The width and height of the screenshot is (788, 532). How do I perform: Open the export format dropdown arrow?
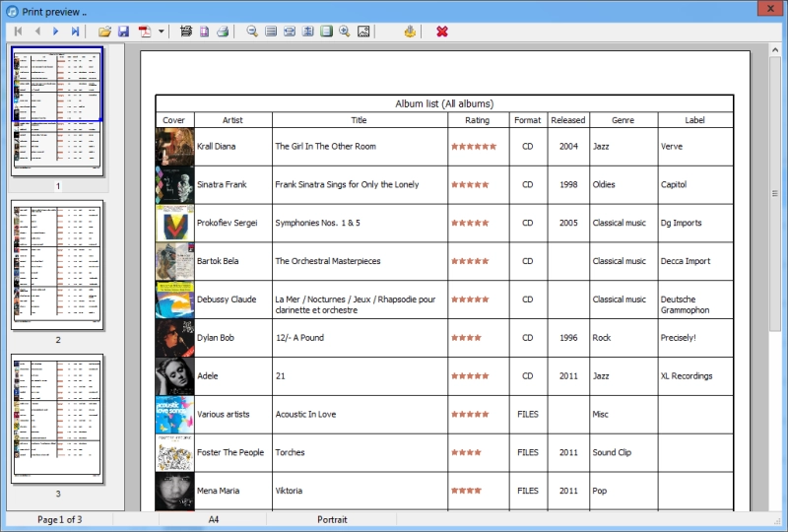[x=161, y=32]
